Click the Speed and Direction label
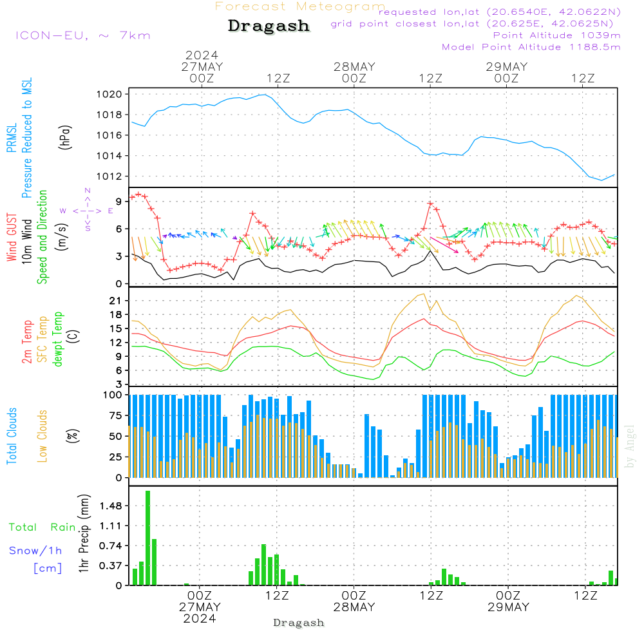 point(43,237)
